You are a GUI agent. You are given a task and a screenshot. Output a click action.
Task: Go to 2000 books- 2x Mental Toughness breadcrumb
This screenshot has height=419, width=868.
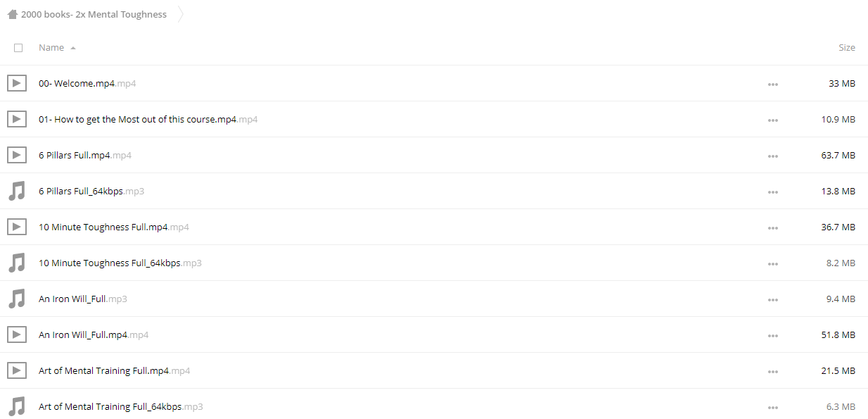pyautogui.click(x=94, y=14)
